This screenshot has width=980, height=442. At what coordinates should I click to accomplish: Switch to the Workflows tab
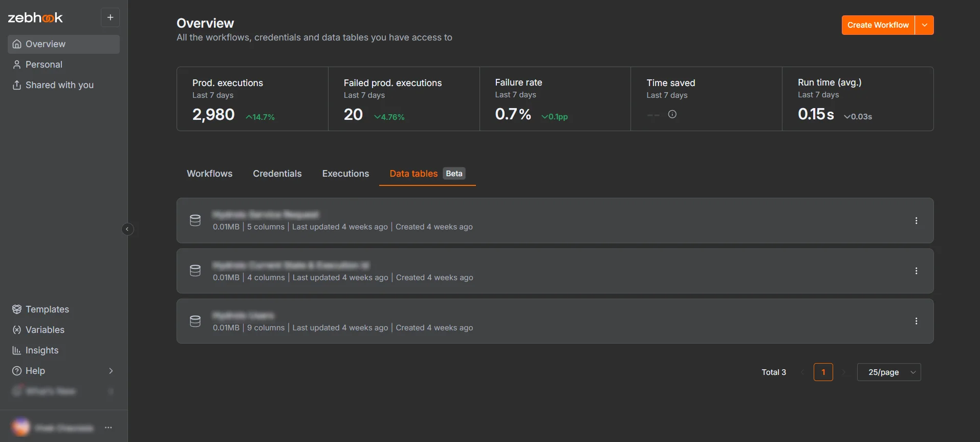(x=209, y=174)
